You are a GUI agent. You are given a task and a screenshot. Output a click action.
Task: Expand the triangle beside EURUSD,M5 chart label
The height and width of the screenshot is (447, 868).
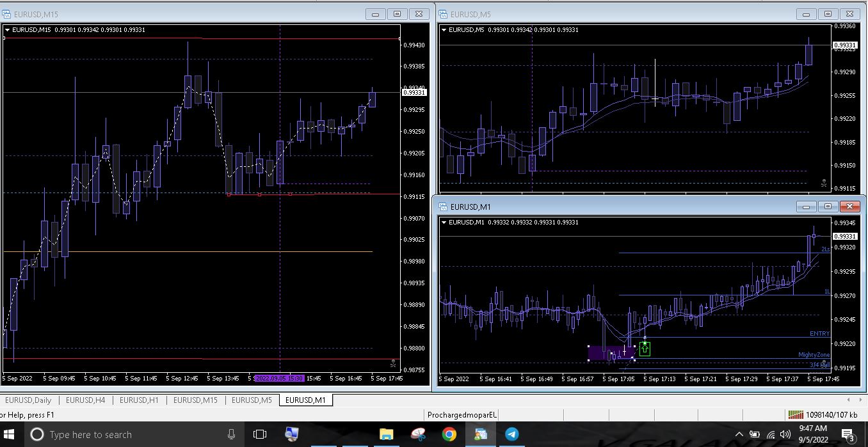(444, 29)
